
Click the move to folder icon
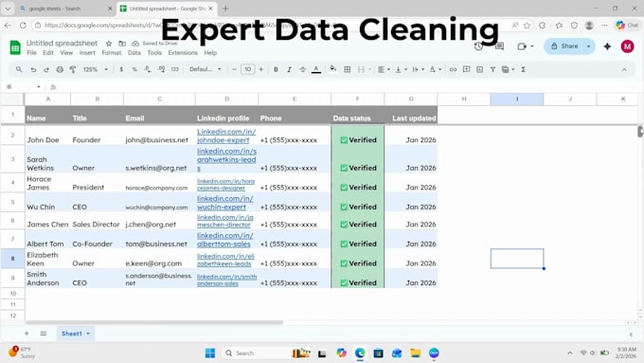click(x=122, y=44)
